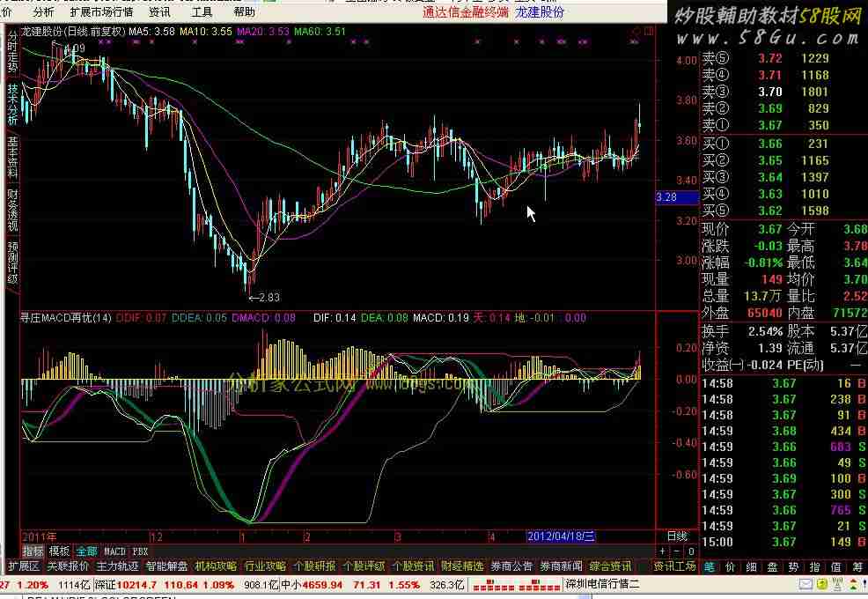The width and height of the screenshot is (868, 599).
Task: Click the up-down arrows icon in status bar
Action: [x=853, y=584]
